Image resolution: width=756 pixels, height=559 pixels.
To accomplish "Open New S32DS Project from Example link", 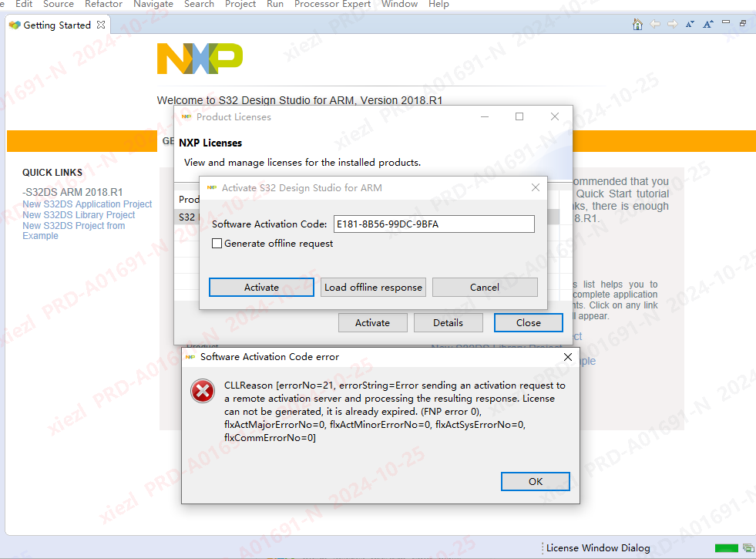I will [x=74, y=231].
